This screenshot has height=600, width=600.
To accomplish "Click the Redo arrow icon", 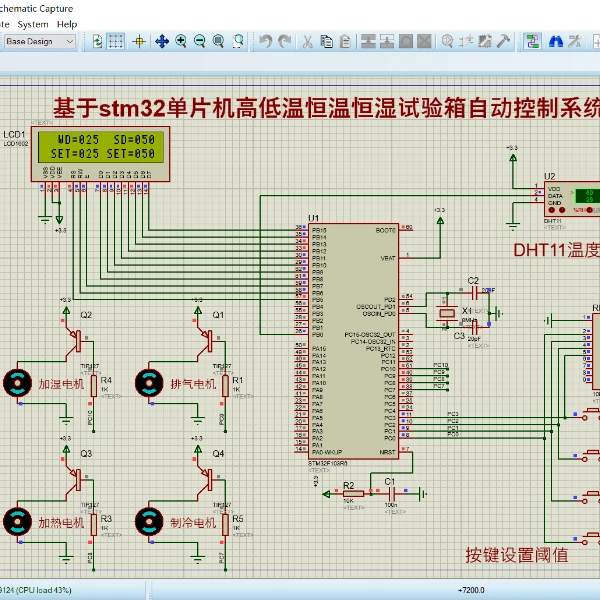I will tap(284, 41).
